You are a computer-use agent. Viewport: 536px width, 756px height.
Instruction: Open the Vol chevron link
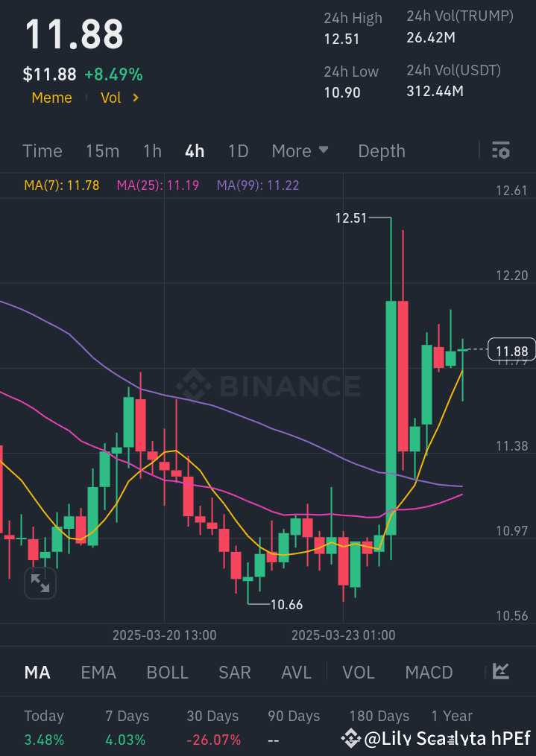[x=121, y=98]
